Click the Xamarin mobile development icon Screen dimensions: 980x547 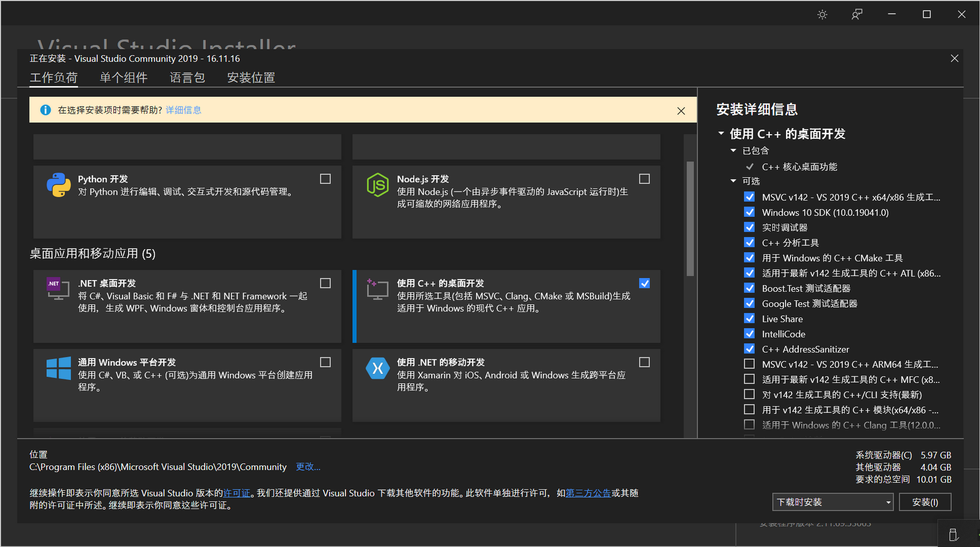[378, 368]
